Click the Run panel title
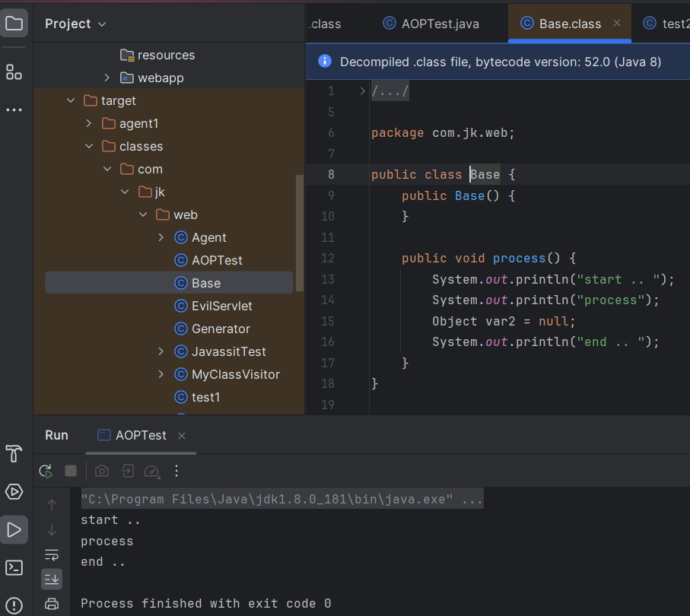Screen dimensions: 690x616 click(56, 436)
